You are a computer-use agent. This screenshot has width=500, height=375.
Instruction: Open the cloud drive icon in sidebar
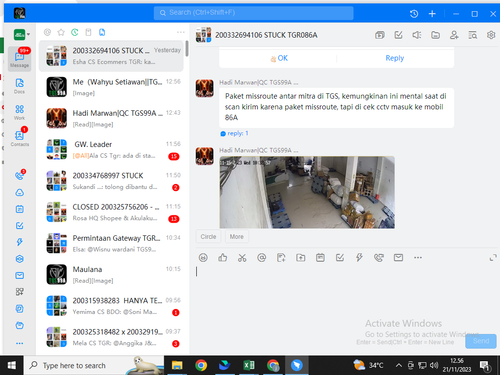(19, 192)
